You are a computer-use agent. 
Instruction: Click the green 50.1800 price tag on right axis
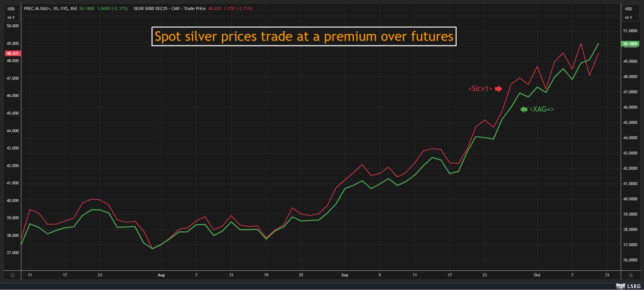coord(630,44)
